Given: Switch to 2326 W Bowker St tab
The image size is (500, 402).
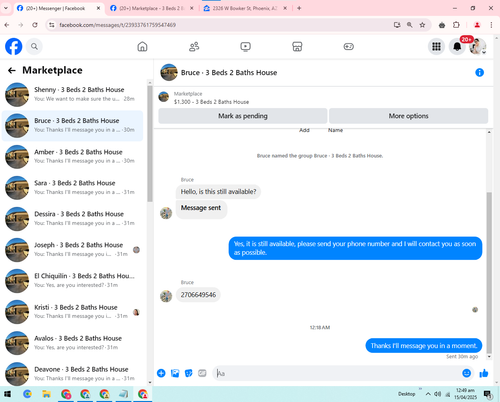Looking at the screenshot, I should (x=245, y=8).
